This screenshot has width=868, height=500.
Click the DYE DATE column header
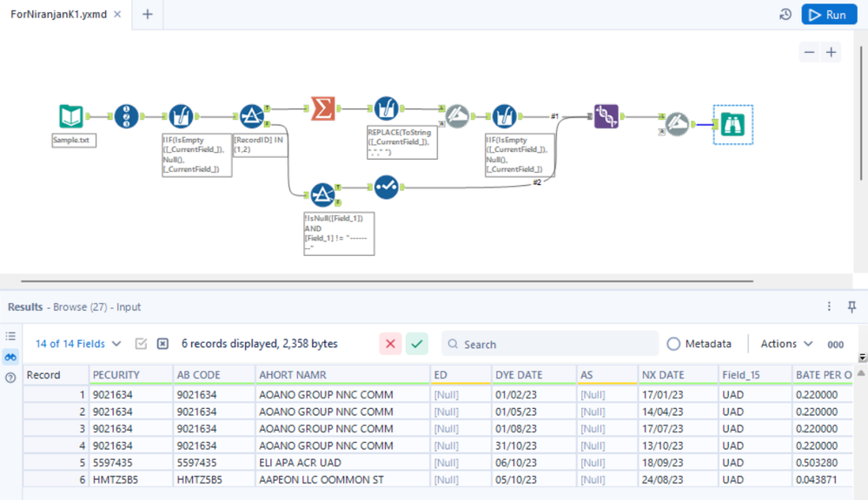[533, 375]
